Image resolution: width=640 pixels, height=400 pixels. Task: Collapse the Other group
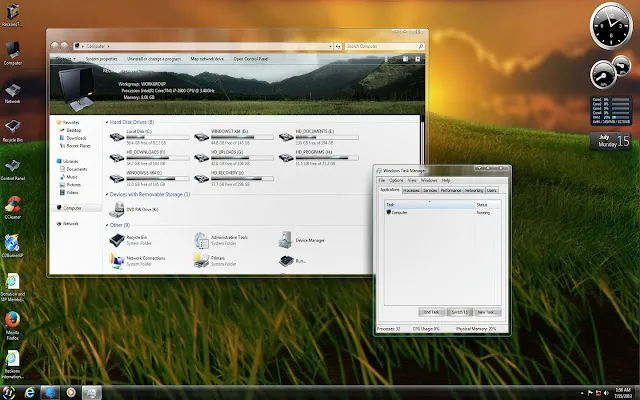click(x=107, y=225)
